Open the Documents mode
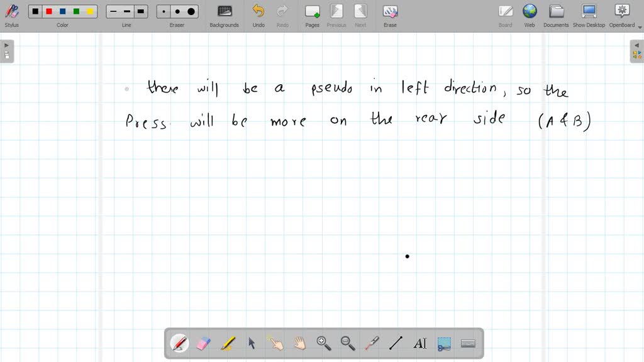Image resolution: width=644 pixels, height=362 pixels. [x=556, y=16]
